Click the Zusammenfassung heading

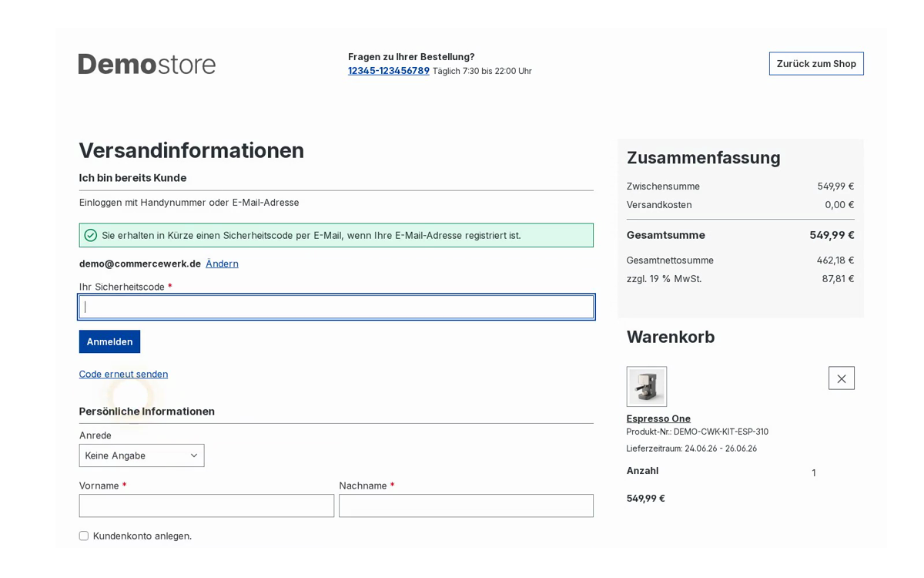(x=703, y=158)
